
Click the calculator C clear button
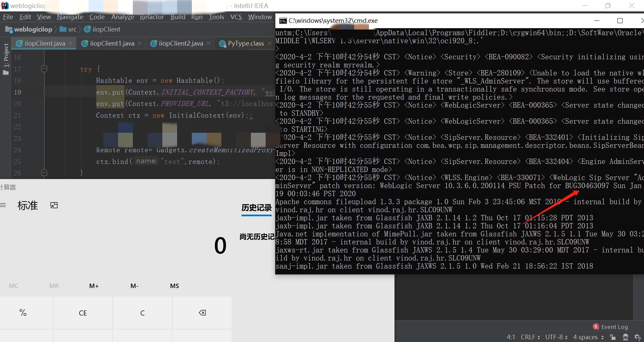click(143, 312)
